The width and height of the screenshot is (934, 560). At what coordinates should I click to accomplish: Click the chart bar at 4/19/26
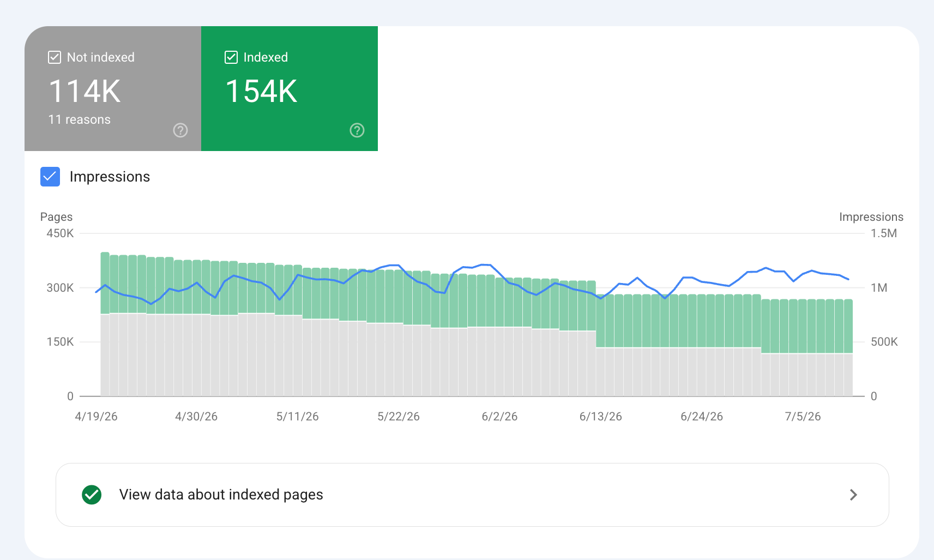[x=105, y=324]
